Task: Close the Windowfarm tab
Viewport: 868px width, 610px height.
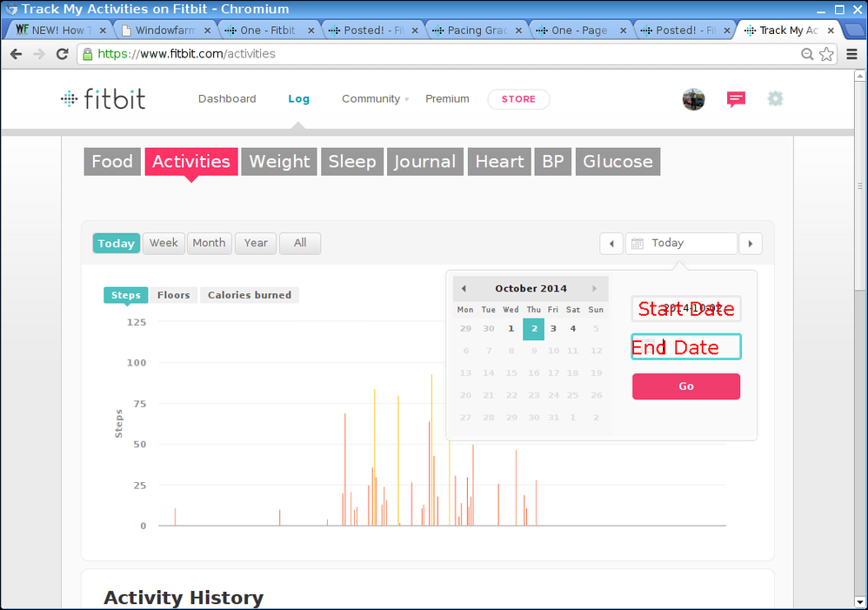Action: click(207, 30)
